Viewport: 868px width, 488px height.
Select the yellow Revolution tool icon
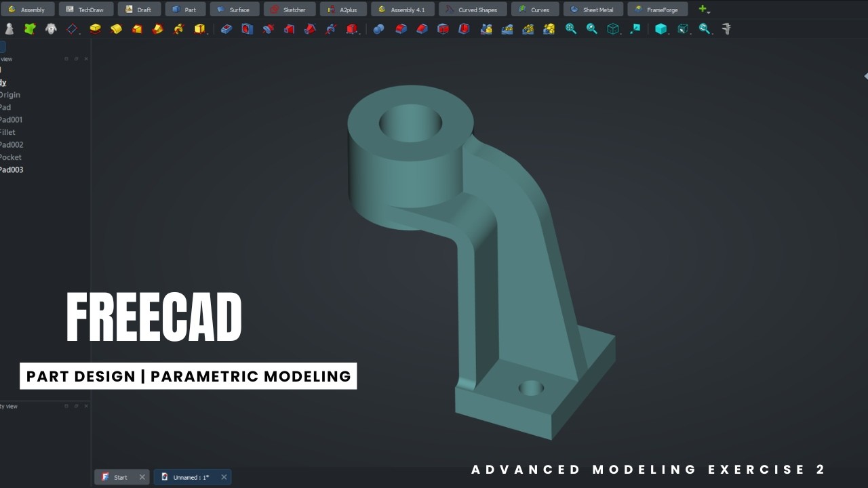coord(116,28)
